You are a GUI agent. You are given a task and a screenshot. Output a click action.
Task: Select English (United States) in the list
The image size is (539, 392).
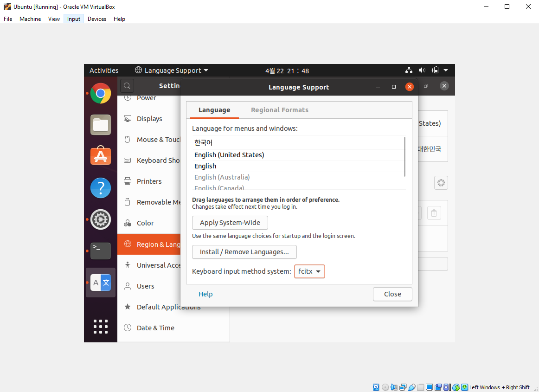tap(298, 155)
